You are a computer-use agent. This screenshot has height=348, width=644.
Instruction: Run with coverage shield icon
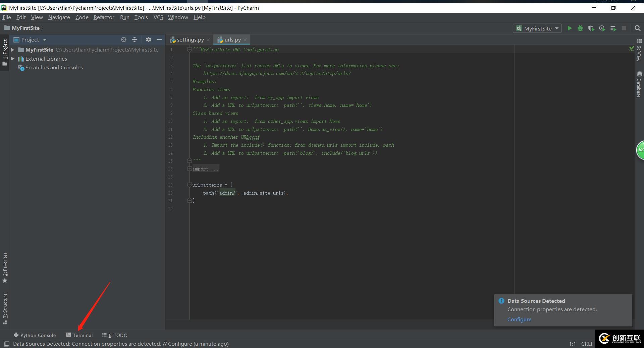(x=591, y=28)
